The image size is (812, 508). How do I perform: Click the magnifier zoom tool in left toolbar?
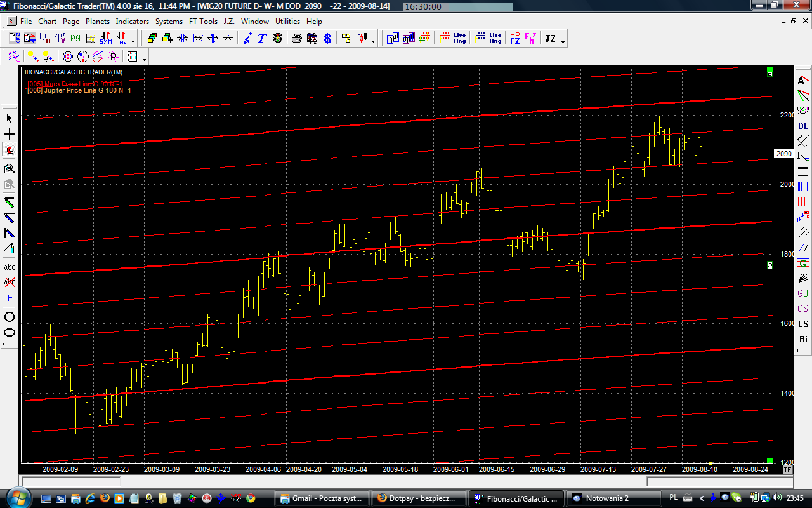pyautogui.click(x=10, y=169)
